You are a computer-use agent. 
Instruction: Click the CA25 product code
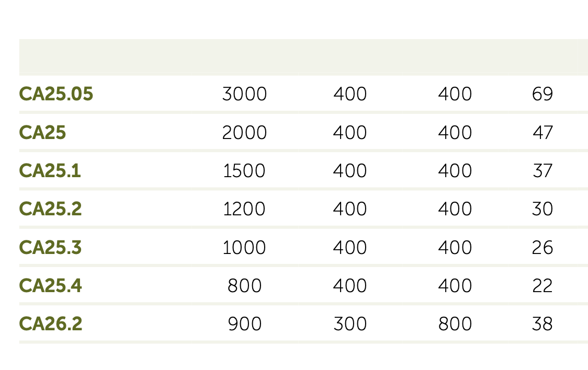(43, 133)
